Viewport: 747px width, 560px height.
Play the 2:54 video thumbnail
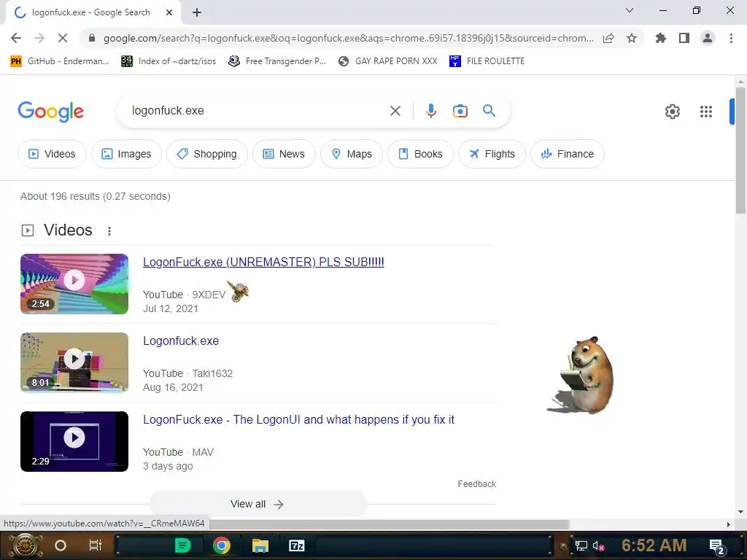pos(74,284)
